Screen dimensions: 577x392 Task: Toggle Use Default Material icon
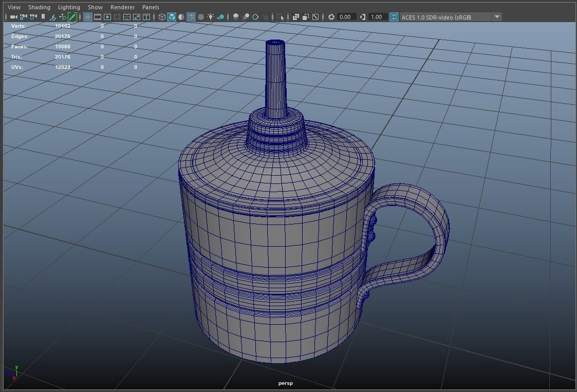click(181, 17)
